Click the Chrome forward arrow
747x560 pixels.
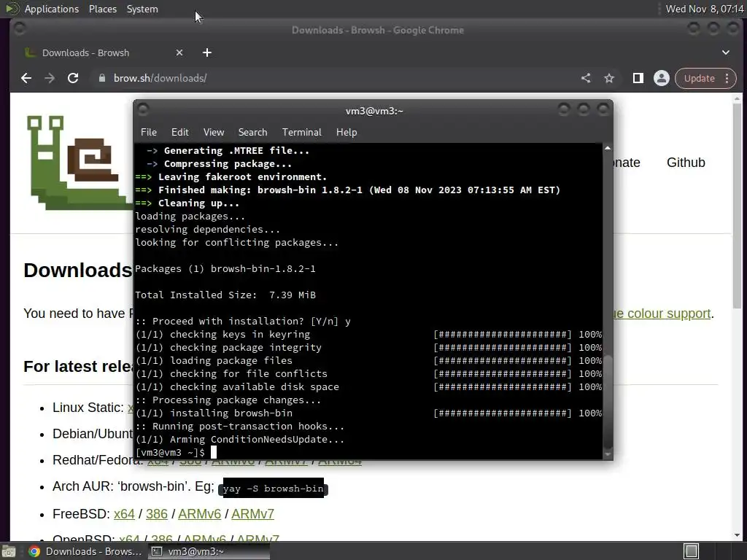pyautogui.click(x=50, y=78)
